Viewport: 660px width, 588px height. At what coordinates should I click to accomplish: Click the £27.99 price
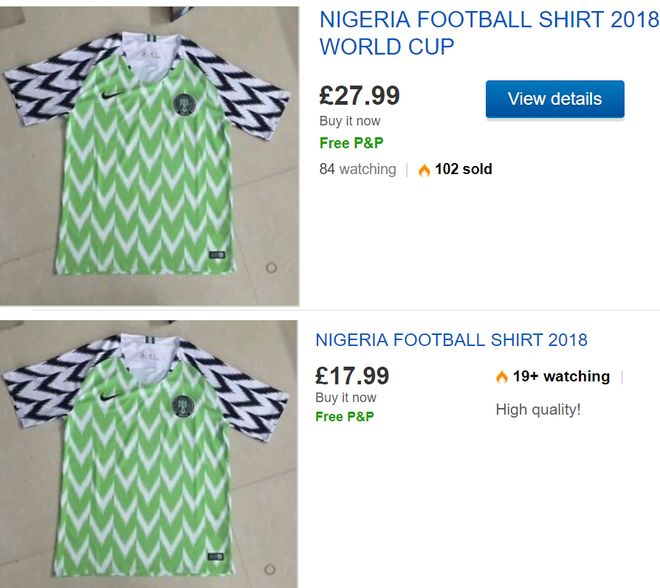coord(359,96)
